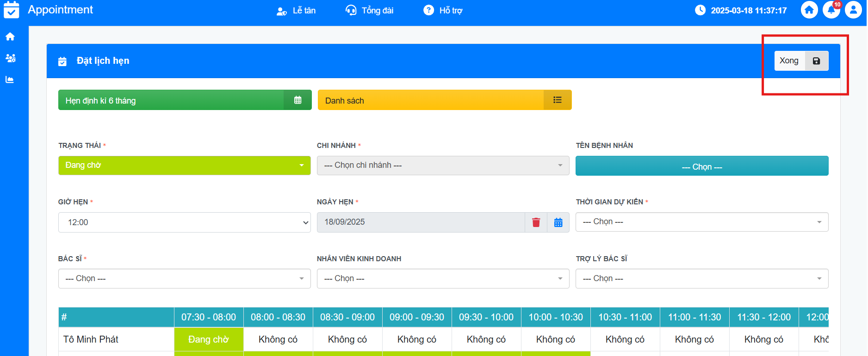
Task: Open the patients group icon in sidebar
Action: (x=10, y=58)
